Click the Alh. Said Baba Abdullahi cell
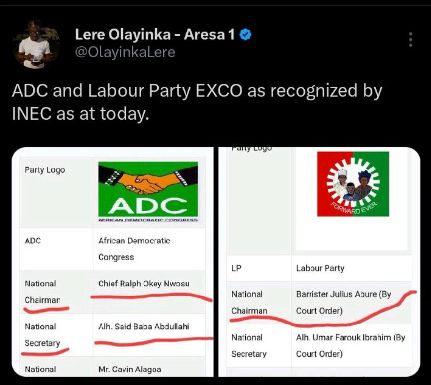Viewport: 431px width, 385px height. 149,335
